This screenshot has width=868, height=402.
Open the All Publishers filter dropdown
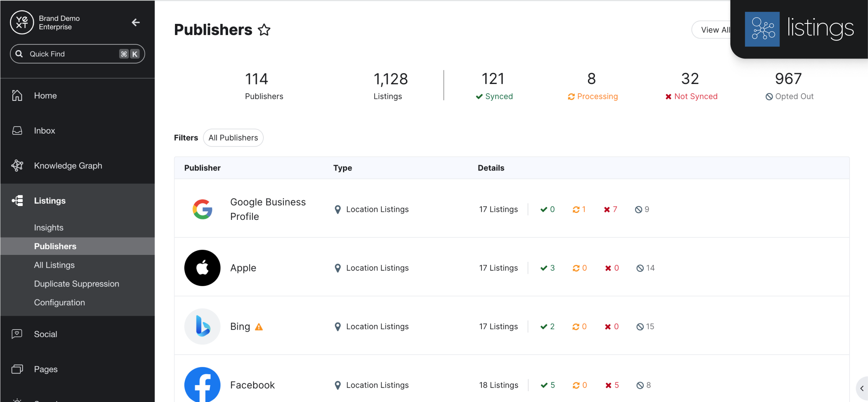click(x=233, y=137)
